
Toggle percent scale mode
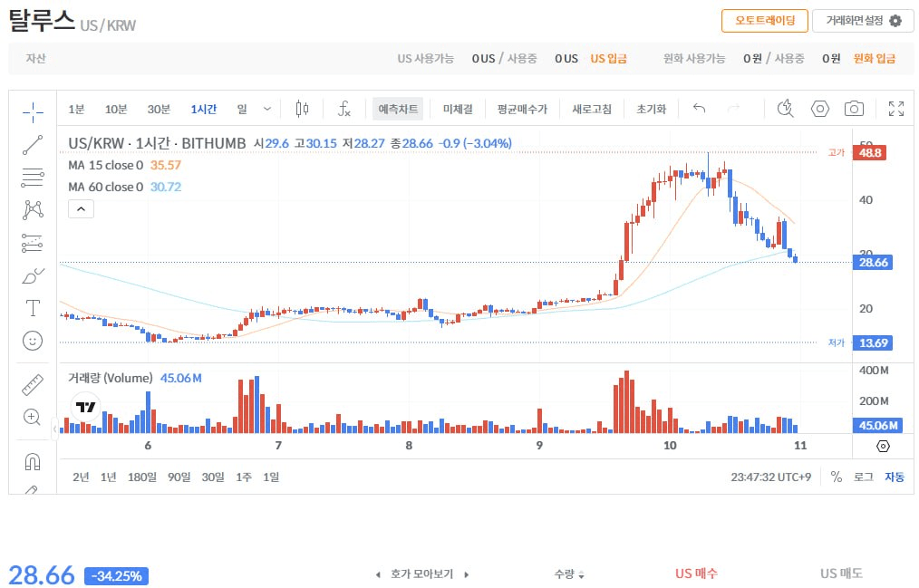click(837, 477)
